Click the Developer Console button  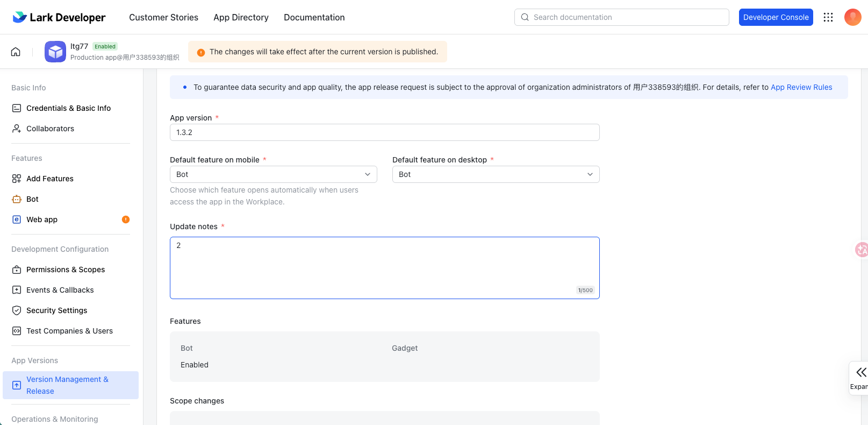click(x=776, y=17)
